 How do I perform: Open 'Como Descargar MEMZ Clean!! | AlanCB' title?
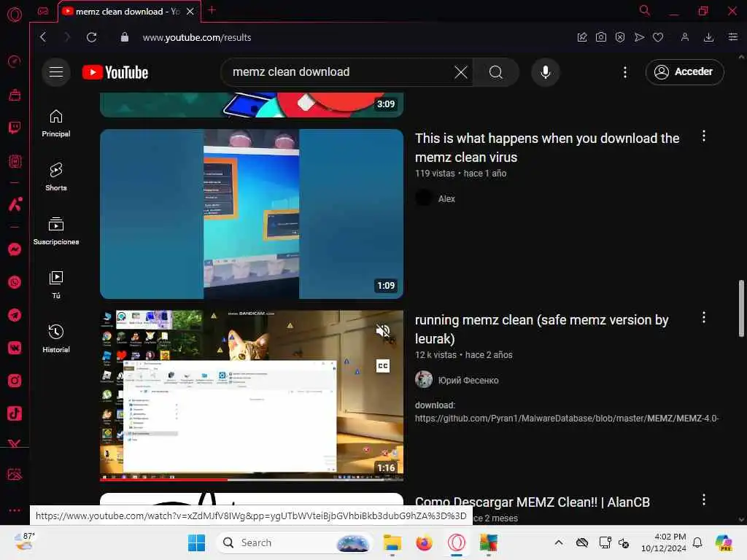coord(532,502)
